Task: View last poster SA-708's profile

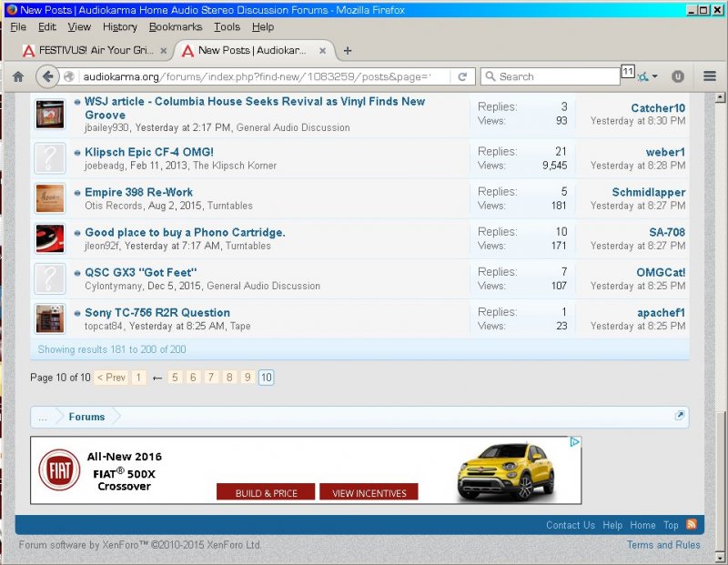Action: tap(667, 232)
